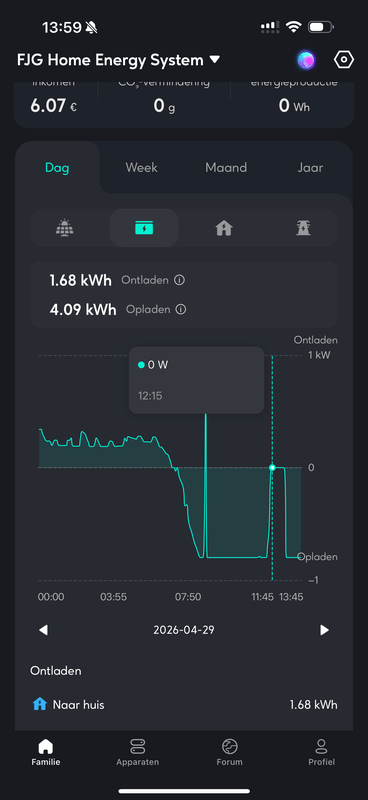Tap the battery status icon
This screenshot has height=800, width=368.
pos(321,27)
